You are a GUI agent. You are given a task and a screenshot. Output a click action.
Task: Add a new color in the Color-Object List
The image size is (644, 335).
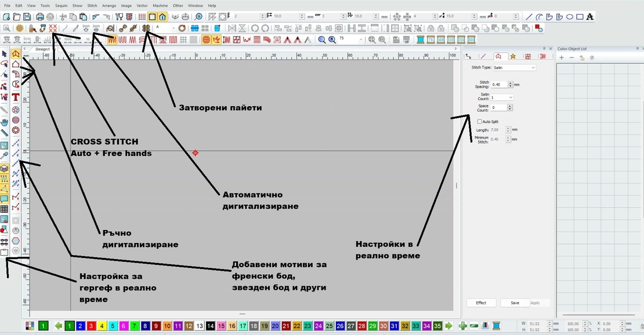pyautogui.click(x=562, y=58)
